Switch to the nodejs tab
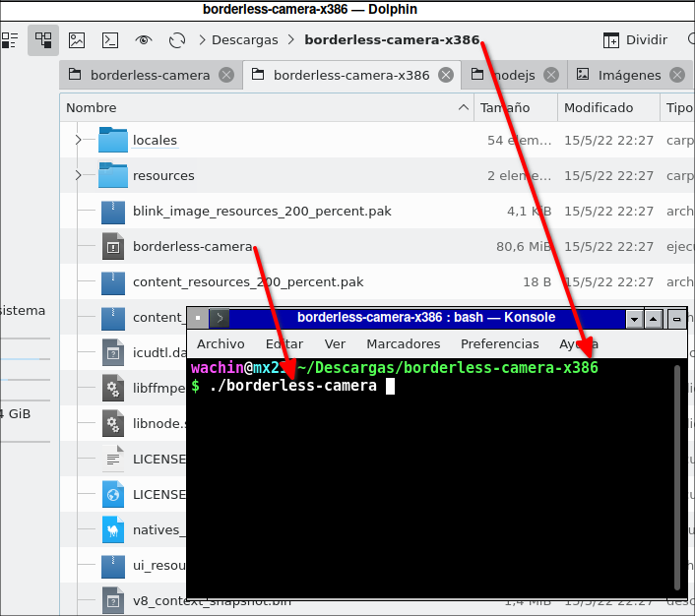The width and height of the screenshot is (695, 616). [513, 76]
